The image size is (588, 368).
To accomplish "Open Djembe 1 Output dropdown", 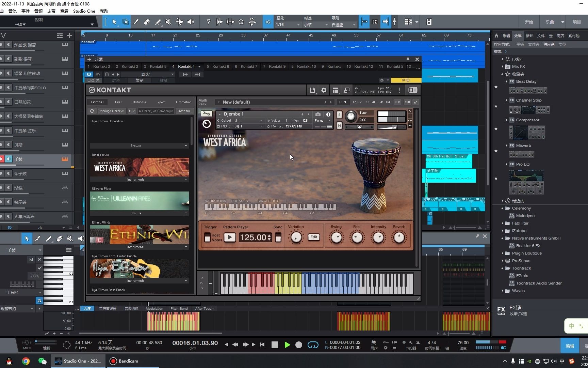I will [261, 120].
